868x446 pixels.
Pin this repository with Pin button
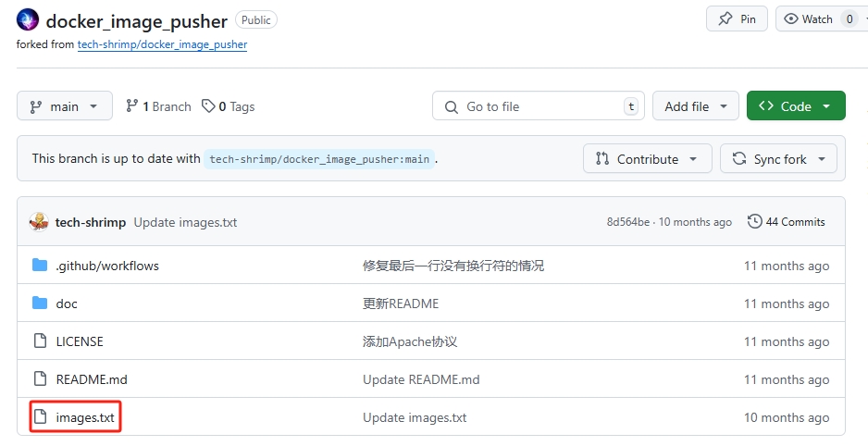point(737,19)
